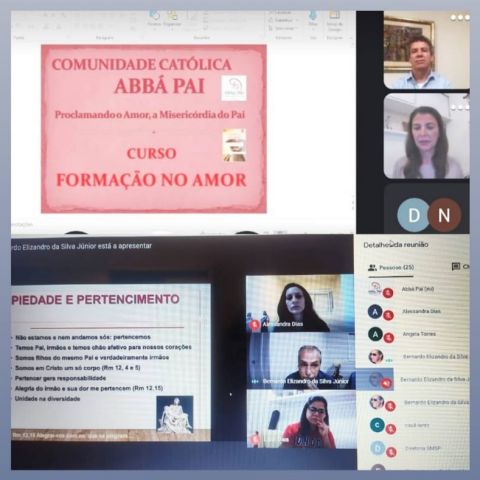The width and height of the screenshot is (480, 480).
Task: Click the video tile of the man in the blue shirt
Action: click(x=426, y=50)
